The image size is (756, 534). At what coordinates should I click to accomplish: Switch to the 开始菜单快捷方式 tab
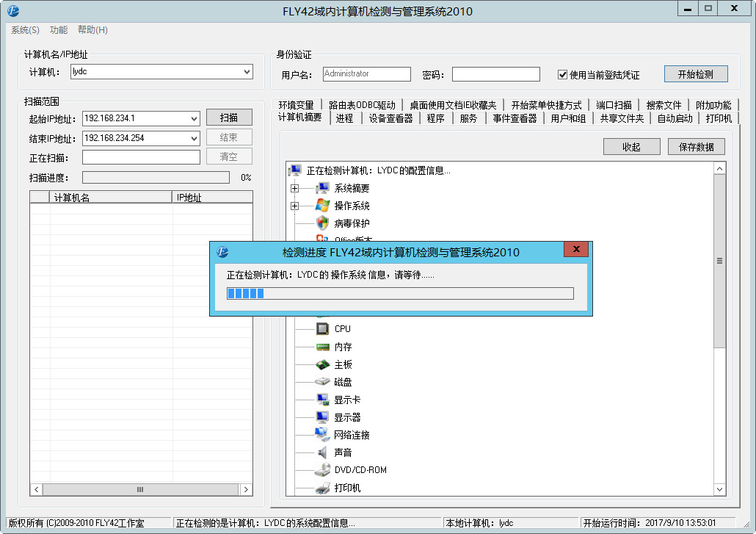546,105
